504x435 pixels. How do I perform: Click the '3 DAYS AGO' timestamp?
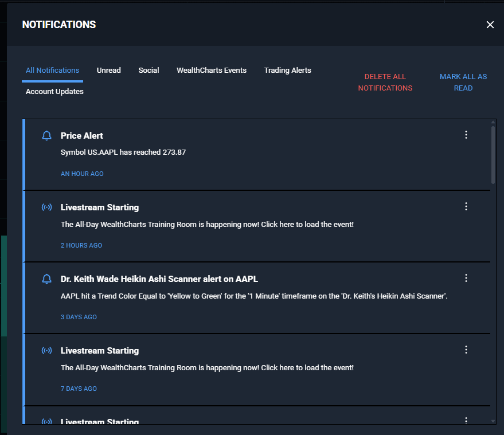pyautogui.click(x=79, y=317)
